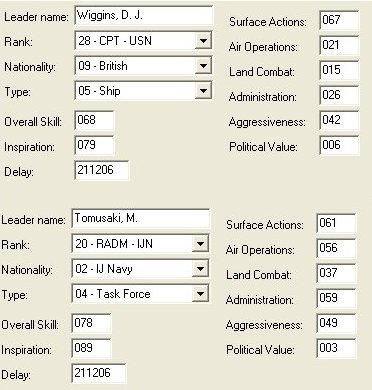Click Wiggins' Delay field containing 211206
372x390 pixels.
pos(102,170)
